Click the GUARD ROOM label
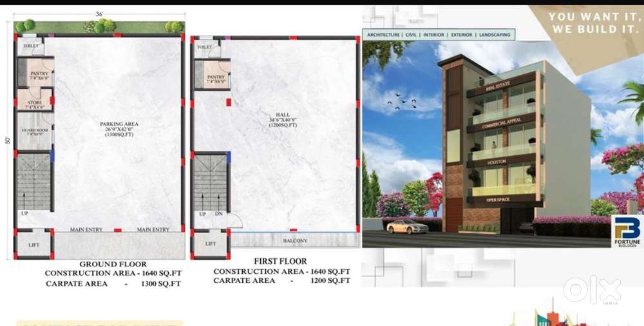Screen dimensions: 644x326 pos(35,132)
